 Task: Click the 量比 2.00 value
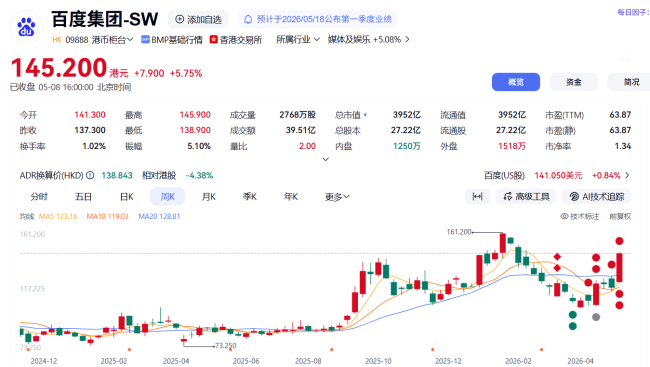(307, 146)
